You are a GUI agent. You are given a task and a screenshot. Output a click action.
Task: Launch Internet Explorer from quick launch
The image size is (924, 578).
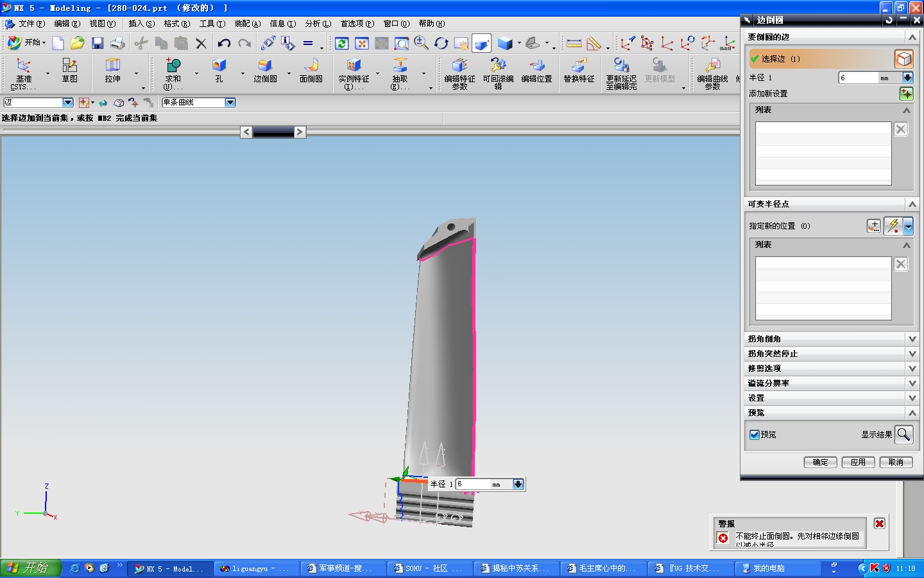(x=75, y=568)
